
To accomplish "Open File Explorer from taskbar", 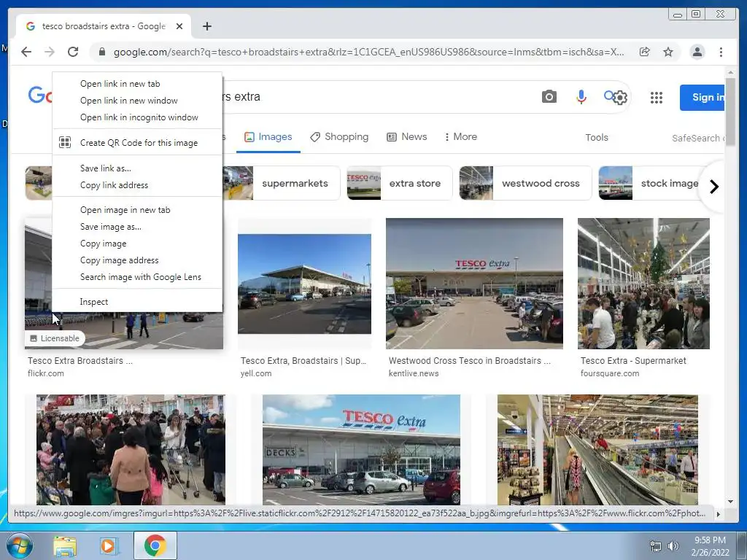I will (65, 545).
